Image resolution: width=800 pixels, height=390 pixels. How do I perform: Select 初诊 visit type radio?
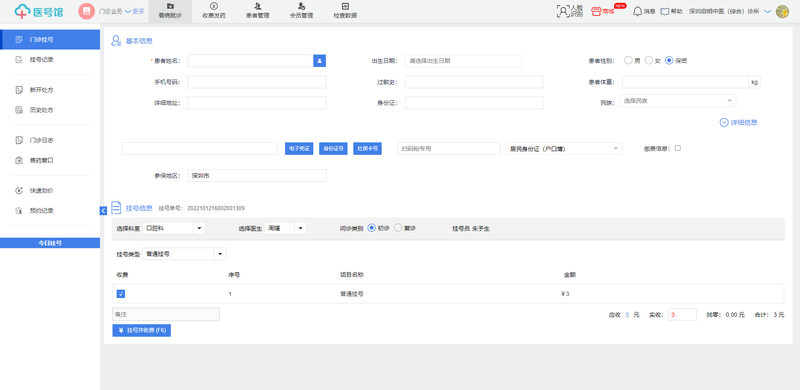[371, 228]
